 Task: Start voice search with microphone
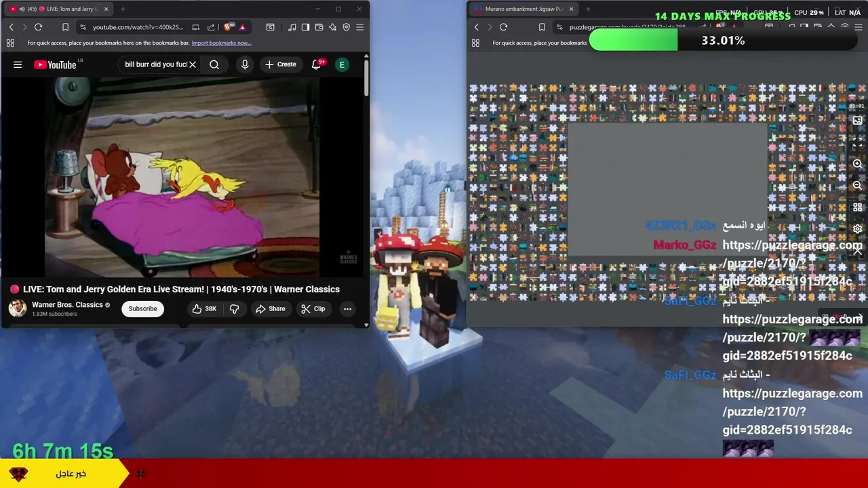tap(245, 64)
